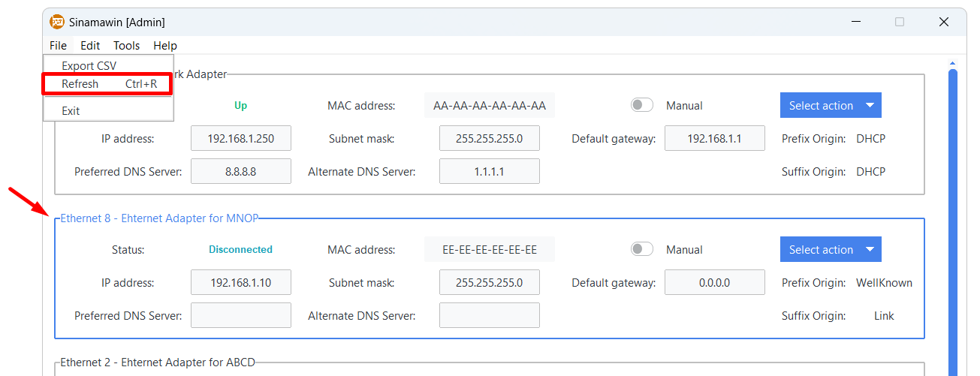Click IP address field 192.168.1.10
The image size is (980, 376).
(241, 283)
